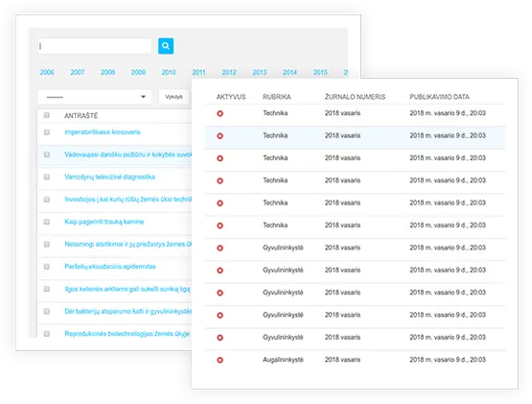Filter by year 2014
532x404 pixels.
289,72
